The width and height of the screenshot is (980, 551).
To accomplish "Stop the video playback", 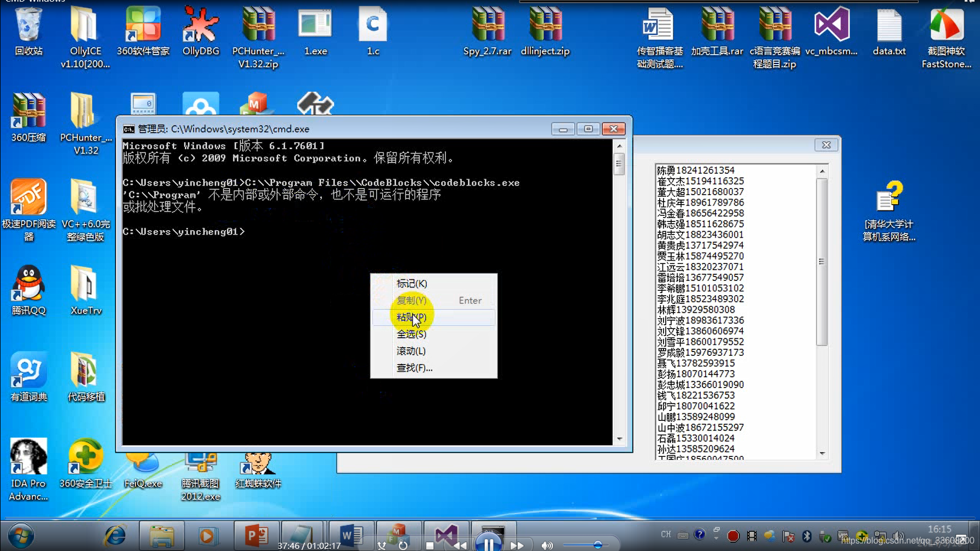I will 430,545.
